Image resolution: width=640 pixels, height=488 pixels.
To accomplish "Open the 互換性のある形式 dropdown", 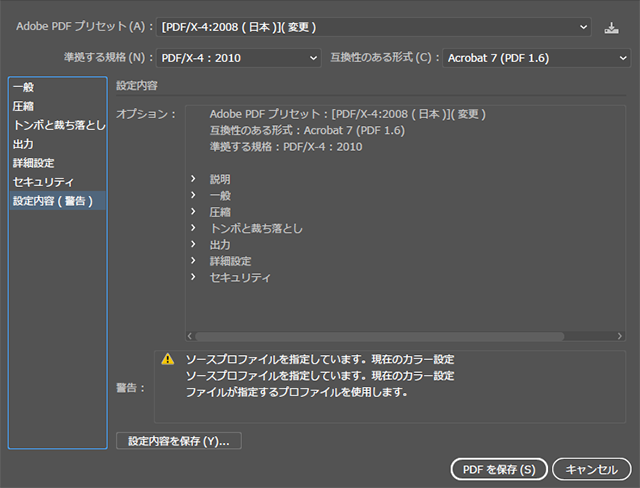I will (536, 58).
